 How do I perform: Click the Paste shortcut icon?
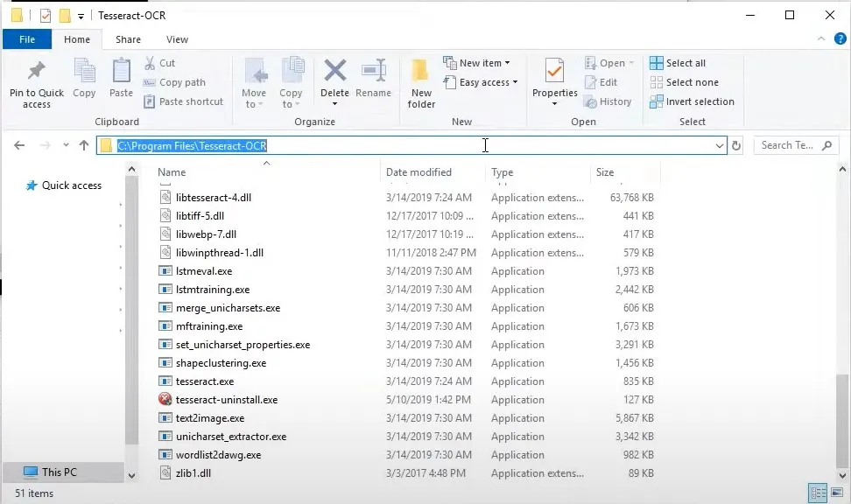pyautogui.click(x=149, y=101)
